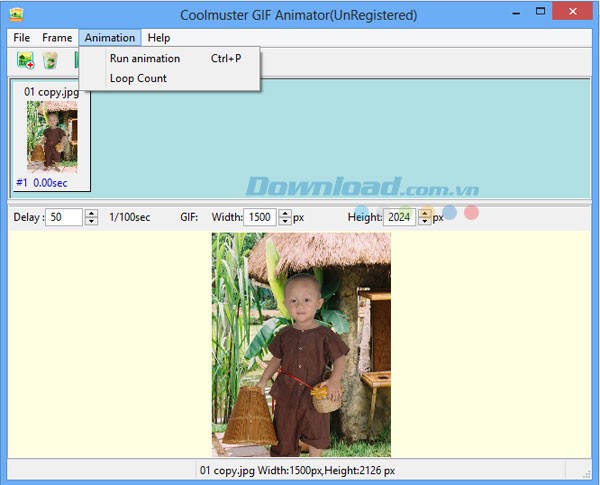
Task: Increase GIF Height with up arrow
Action: click(x=424, y=213)
